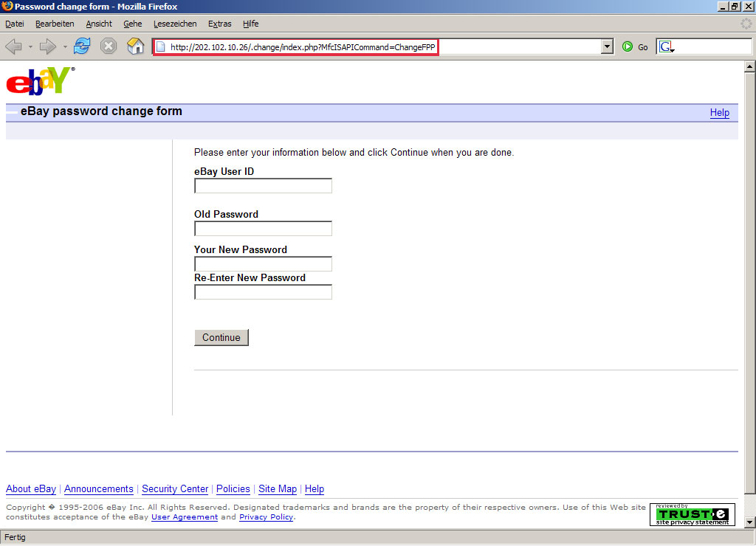Click the Continue button

(x=221, y=337)
